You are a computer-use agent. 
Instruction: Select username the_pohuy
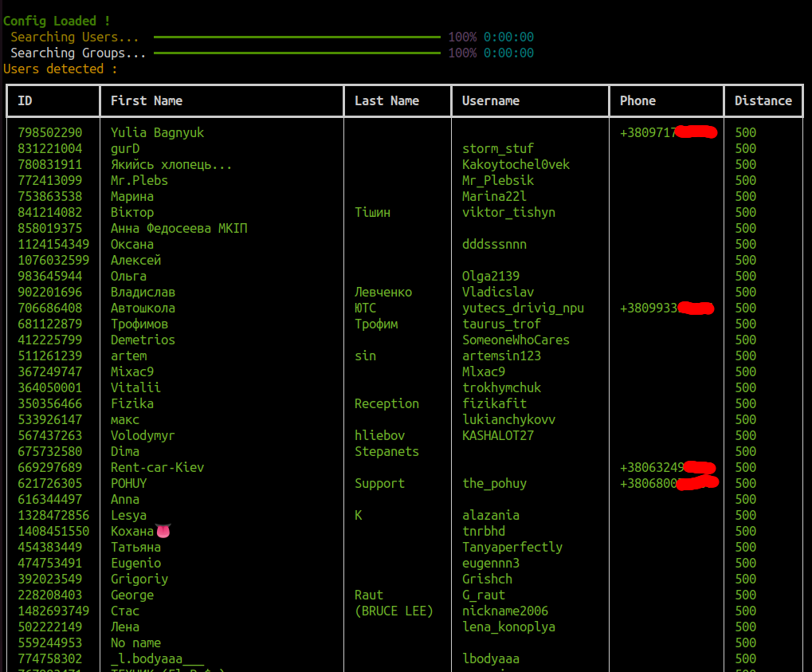[494, 485]
